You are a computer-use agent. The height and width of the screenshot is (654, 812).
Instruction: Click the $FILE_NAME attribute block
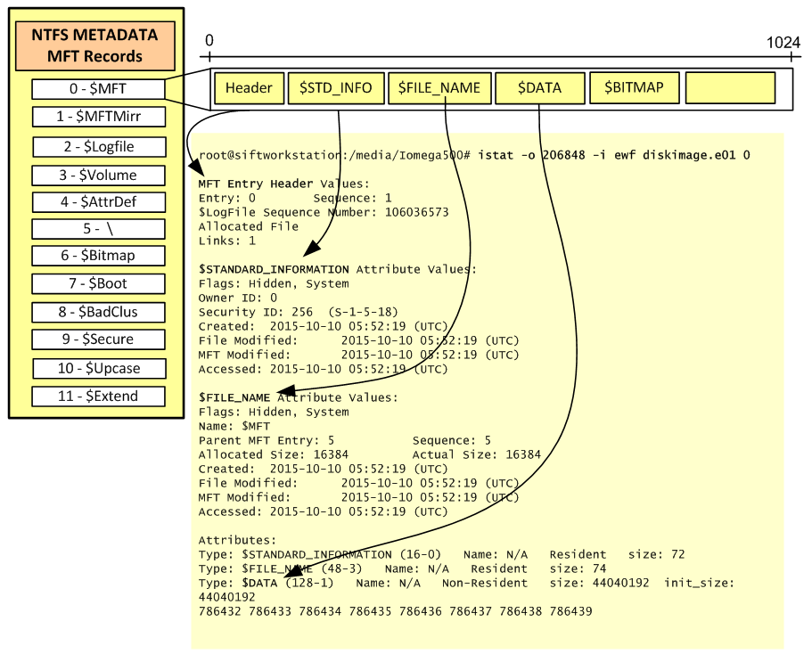pos(439,88)
